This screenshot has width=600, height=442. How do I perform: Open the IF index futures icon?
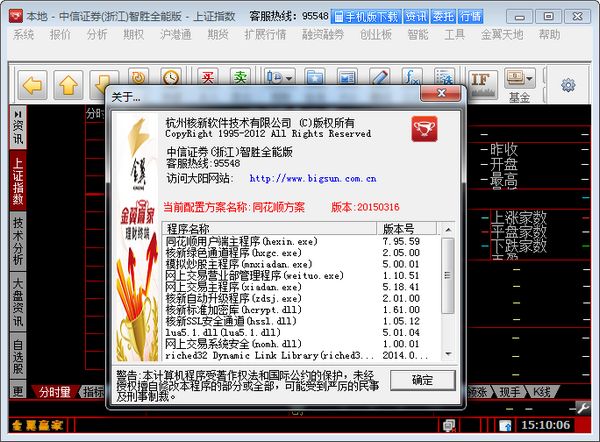coord(483,85)
